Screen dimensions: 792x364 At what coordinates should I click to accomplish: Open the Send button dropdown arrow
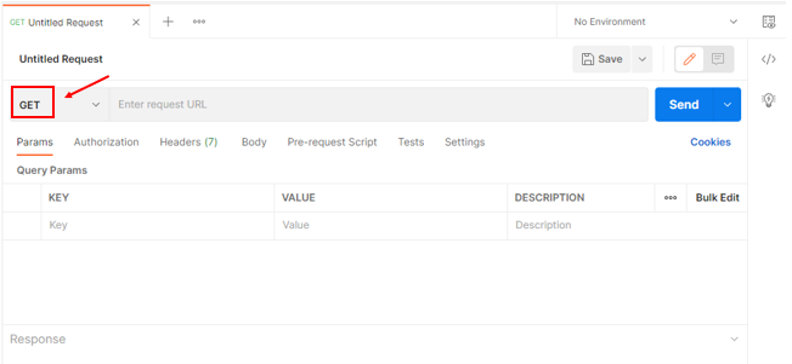click(727, 105)
